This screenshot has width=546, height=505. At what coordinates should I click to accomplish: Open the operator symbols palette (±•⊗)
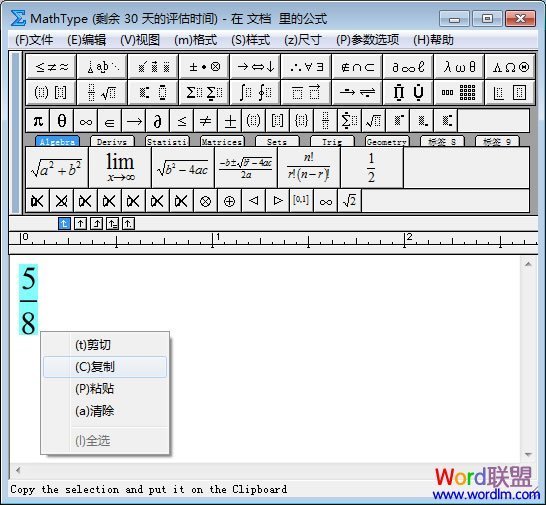pos(204,67)
